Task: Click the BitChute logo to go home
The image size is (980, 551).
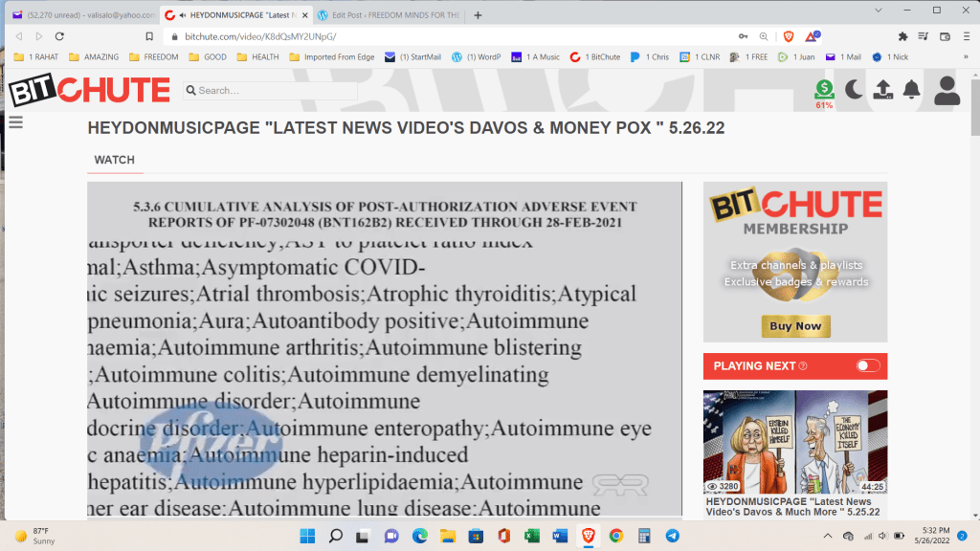Action: click(x=89, y=91)
